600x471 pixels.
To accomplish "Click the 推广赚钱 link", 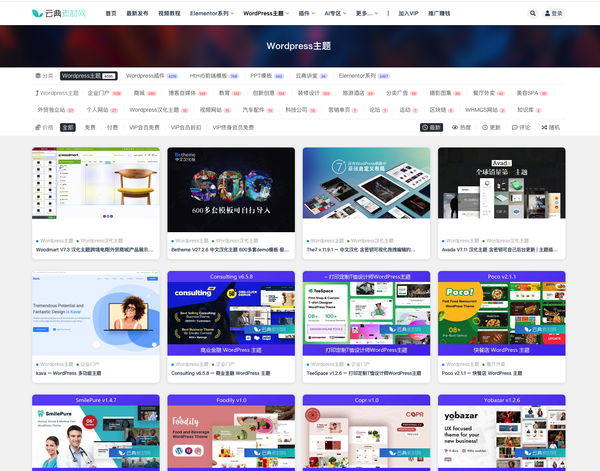I will (x=439, y=13).
